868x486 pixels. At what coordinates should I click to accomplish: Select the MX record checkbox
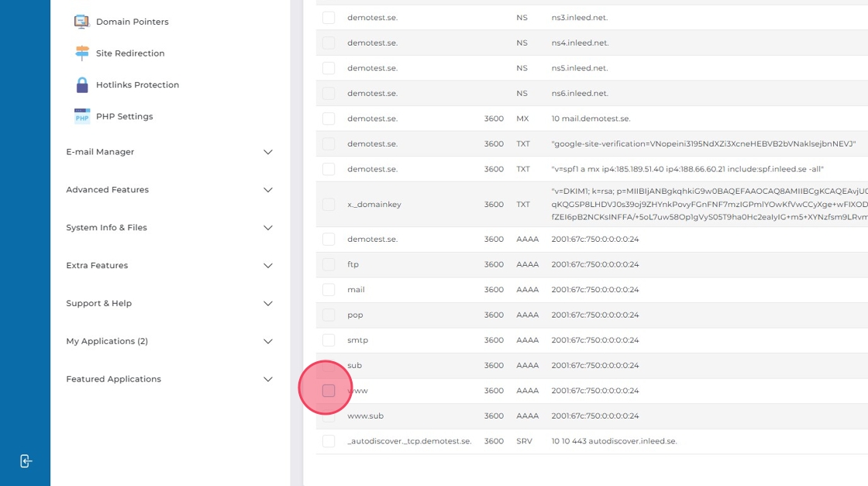pyautogui.click(x=329, y=119)
